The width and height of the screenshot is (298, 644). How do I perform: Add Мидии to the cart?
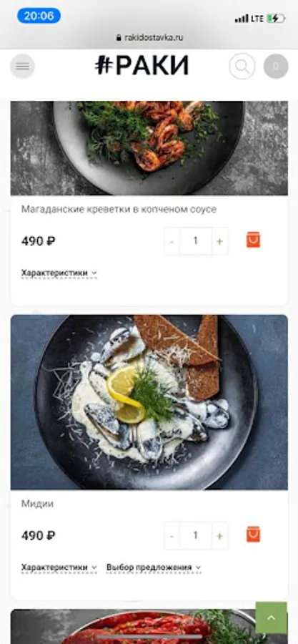pos(253,535)
